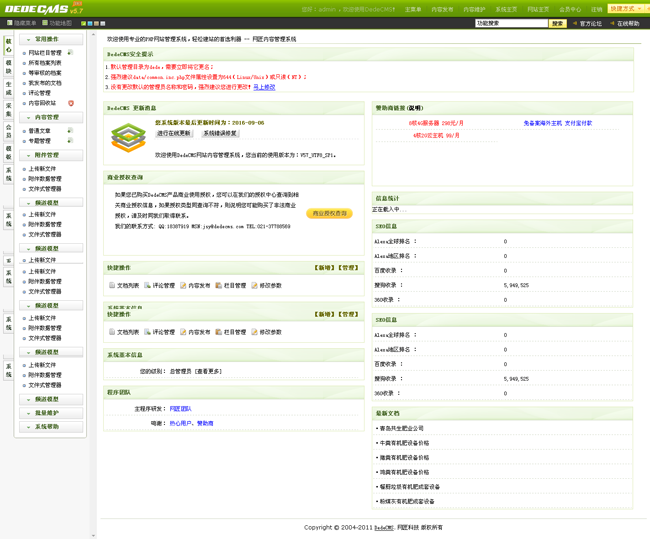
Task: Open the 快捷方式 dropdown
Action: coord(626,8)
